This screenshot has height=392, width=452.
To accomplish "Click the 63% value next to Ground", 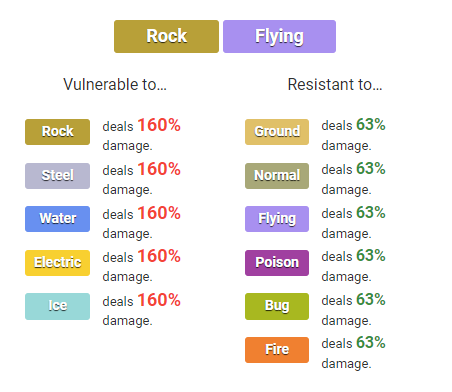I will (x=371, y=125).
